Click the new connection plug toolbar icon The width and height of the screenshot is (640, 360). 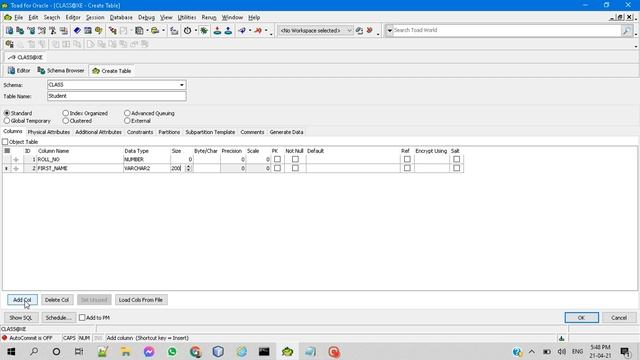242,31
